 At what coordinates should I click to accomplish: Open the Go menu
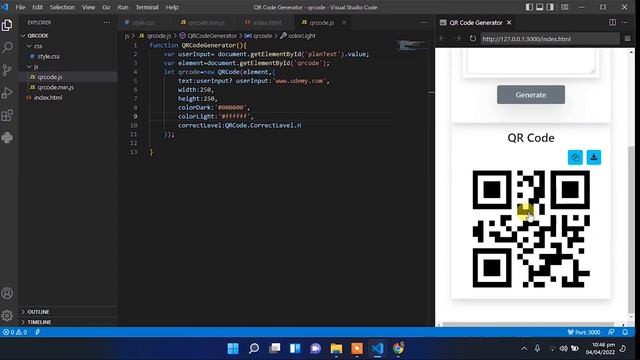[106, 7]
